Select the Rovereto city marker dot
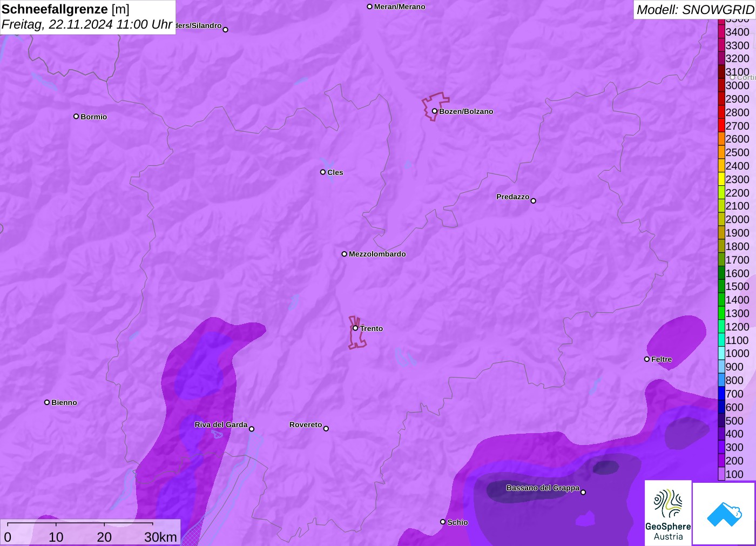This screenshot has height=546, width=756. [x=326, y=429]
